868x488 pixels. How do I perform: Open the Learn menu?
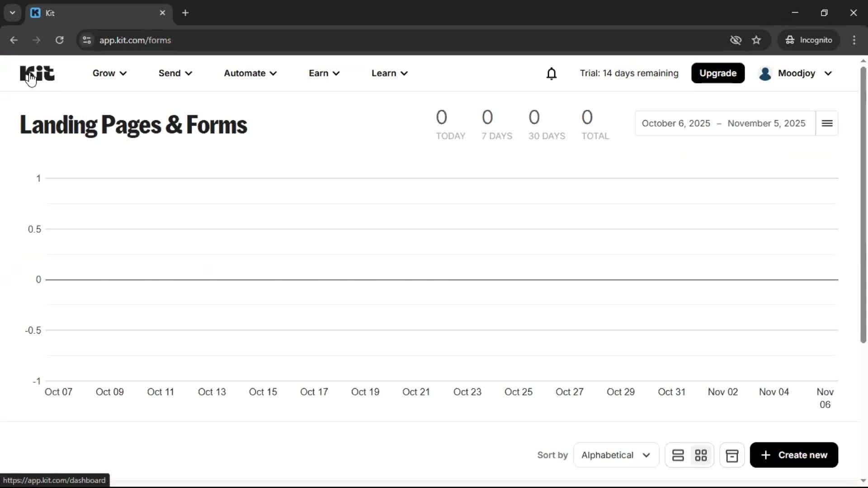coord(389,73)
